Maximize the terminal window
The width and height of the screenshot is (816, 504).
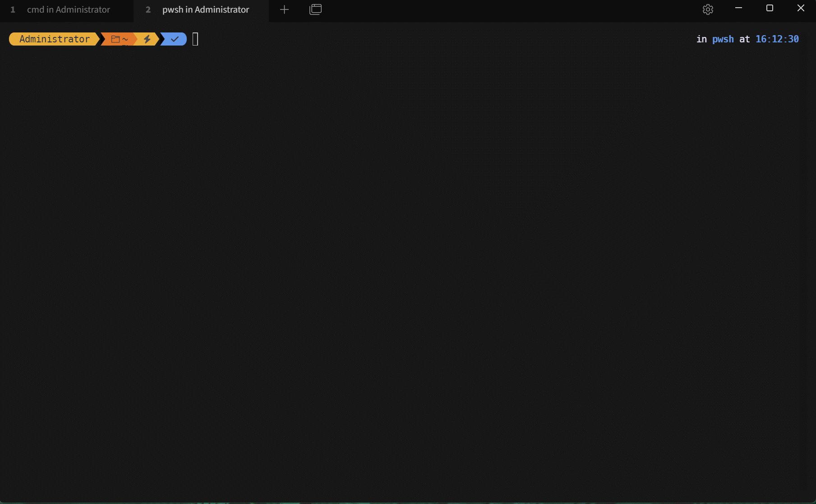point(770,8)
